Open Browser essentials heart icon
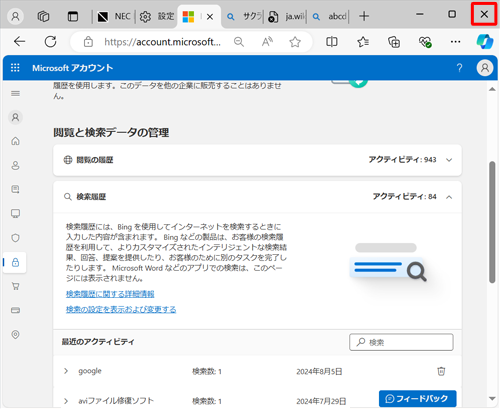This screenshot has width=500, height=409. pyautogui.click(x=425, y=42)
